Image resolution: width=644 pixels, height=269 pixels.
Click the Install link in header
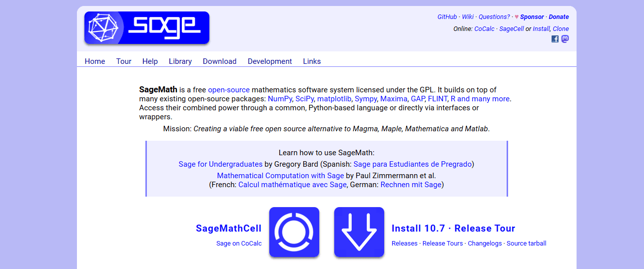click(541, 29)
